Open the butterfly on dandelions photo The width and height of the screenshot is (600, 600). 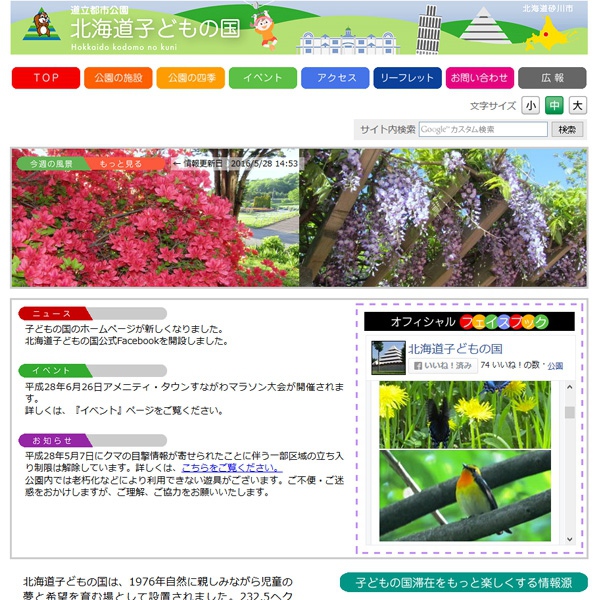coord(465,414)
